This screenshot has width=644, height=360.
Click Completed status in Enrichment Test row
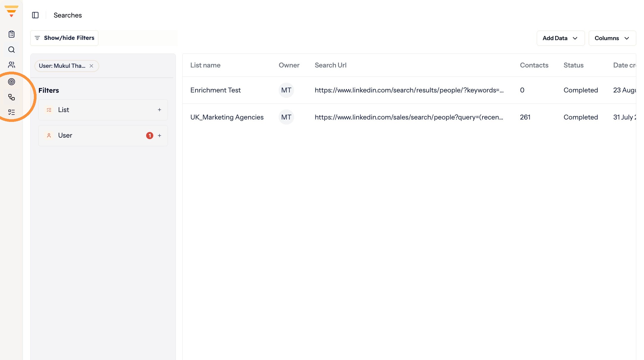click(581, 90)
